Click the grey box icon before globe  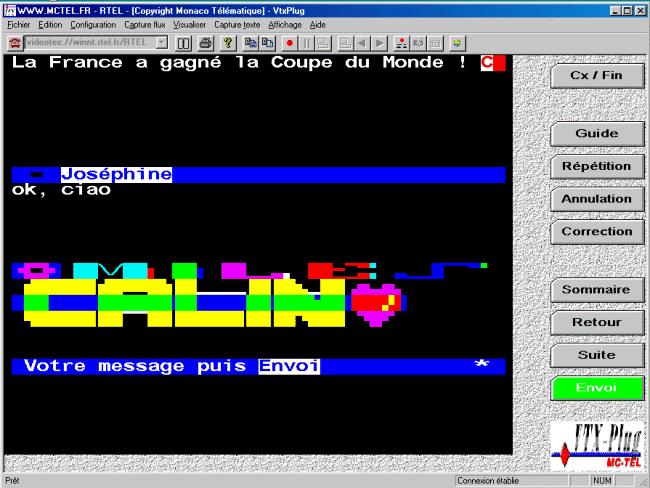[x=435, y=43]
